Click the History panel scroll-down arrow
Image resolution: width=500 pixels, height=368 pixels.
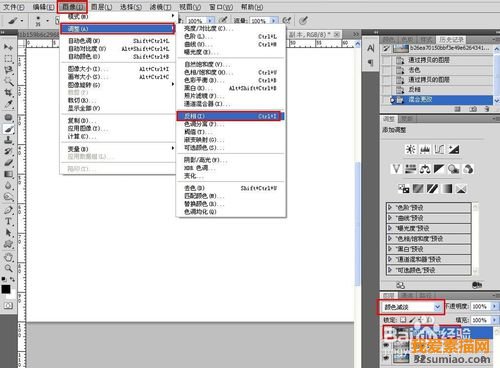click(x=496, y=100)
